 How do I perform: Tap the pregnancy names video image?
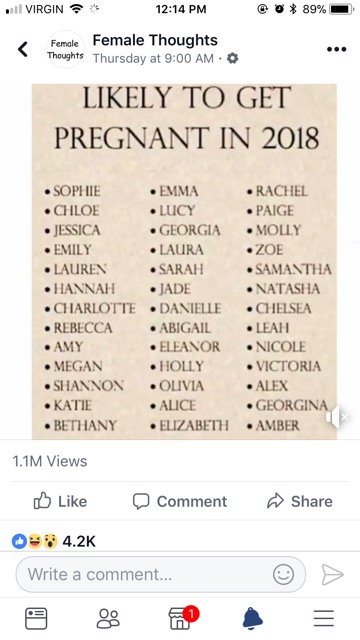tap(184, 261)
